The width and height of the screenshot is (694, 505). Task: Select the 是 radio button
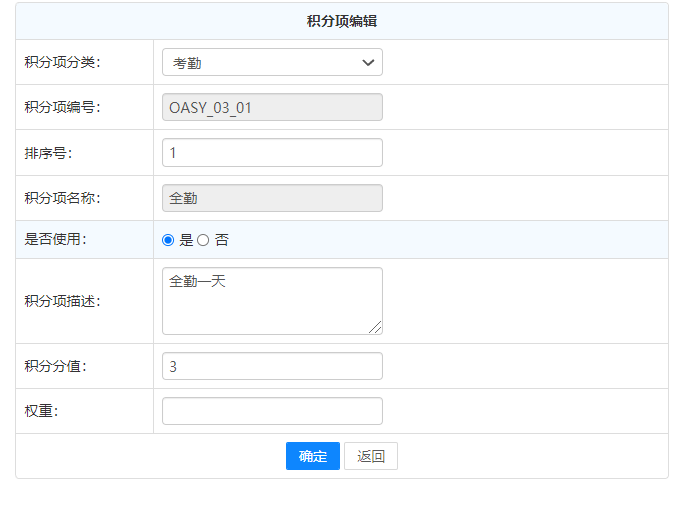(x=168, y=240)
